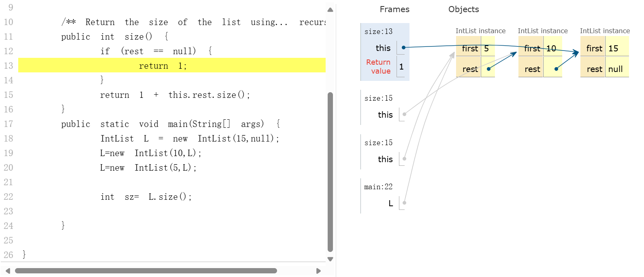This screenshot has height=277, width=644.
Task: Click the 'this' pointer dot in size:13 frame
Action: [403, 48]
